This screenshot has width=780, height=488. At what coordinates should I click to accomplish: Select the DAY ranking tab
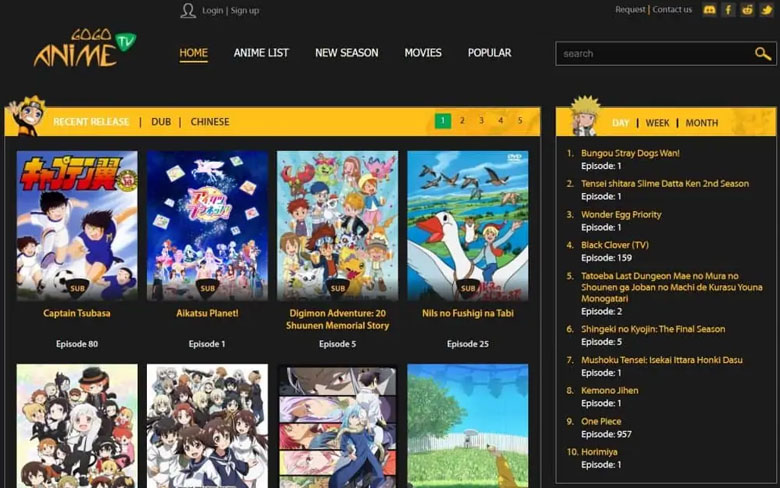click(x=620, y=123)
